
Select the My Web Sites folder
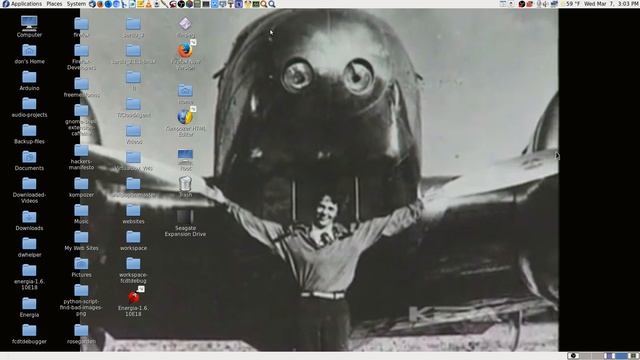coord(81,241)
